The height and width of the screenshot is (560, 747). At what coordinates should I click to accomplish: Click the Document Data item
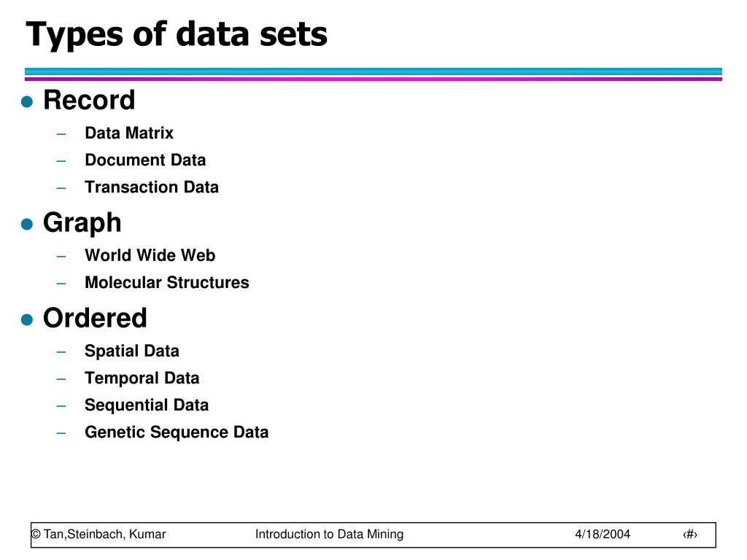click(145, 160)
